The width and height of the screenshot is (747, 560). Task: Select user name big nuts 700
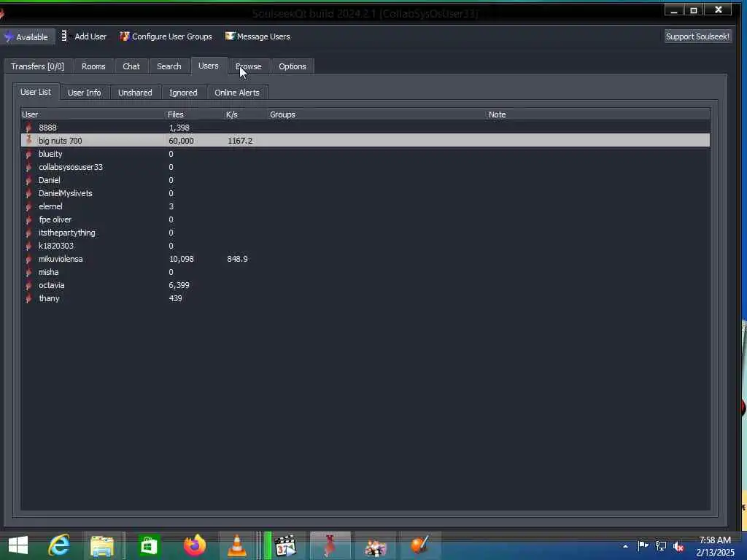pyautogui.click(x=60, y=141)
